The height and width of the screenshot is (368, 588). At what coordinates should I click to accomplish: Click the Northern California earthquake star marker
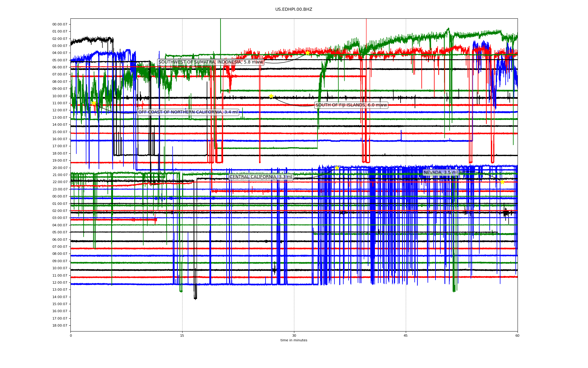tap(94, 103)
